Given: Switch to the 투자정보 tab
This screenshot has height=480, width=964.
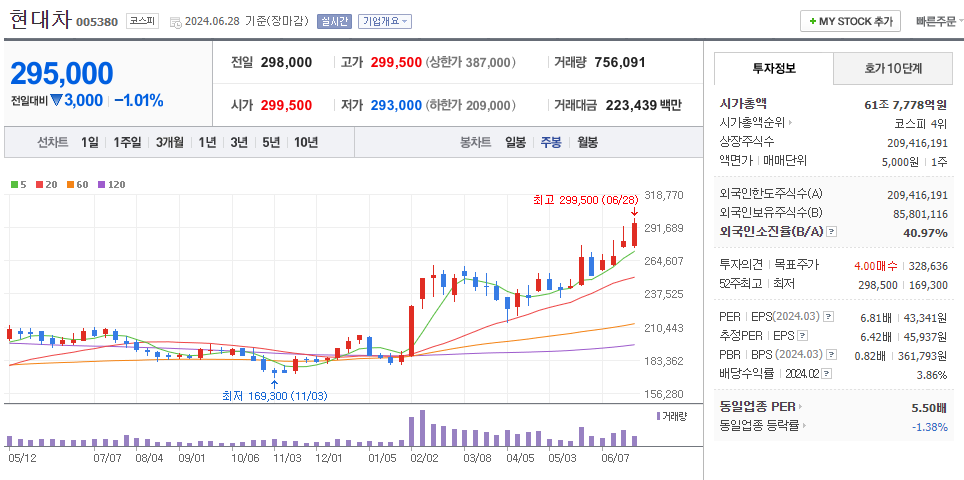Looking at the screenshot, I should (x=773, y=68).
